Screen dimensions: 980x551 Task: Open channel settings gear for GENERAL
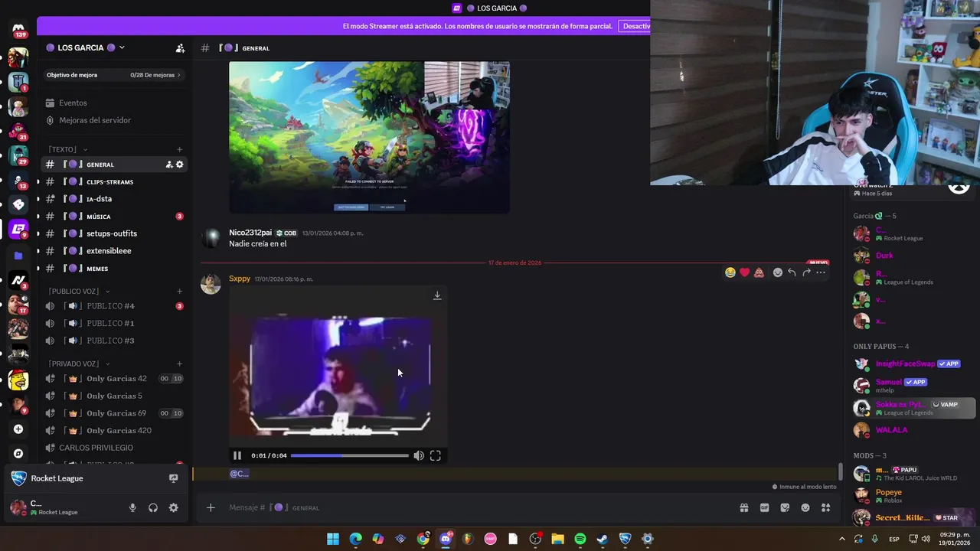(180, 165)
